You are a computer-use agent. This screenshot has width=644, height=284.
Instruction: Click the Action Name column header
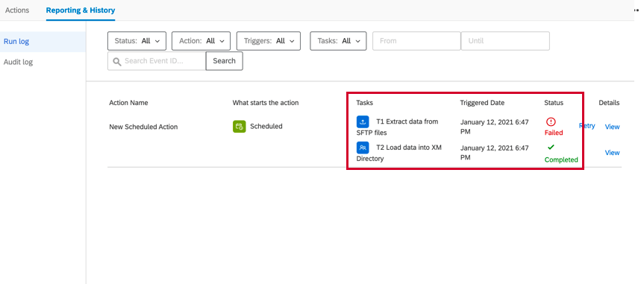(128, 103)
